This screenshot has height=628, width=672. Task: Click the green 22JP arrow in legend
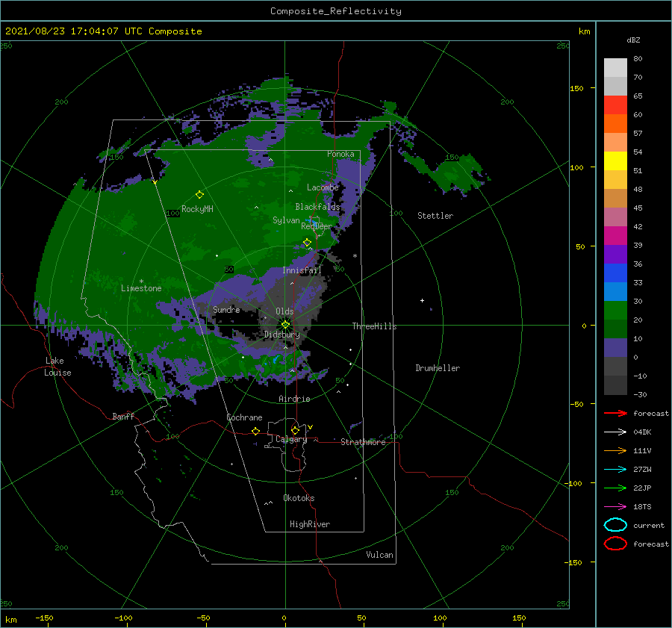615,488
